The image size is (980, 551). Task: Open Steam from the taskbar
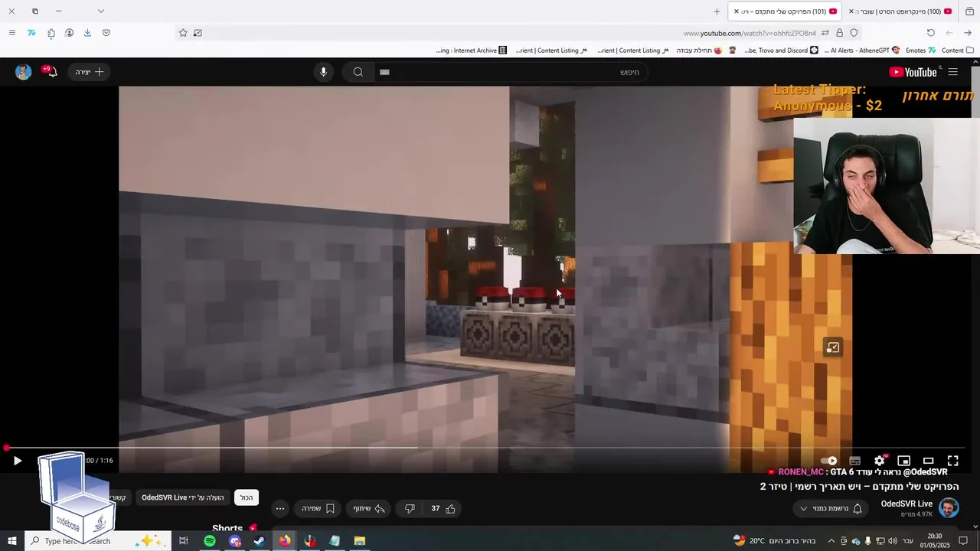260,541
